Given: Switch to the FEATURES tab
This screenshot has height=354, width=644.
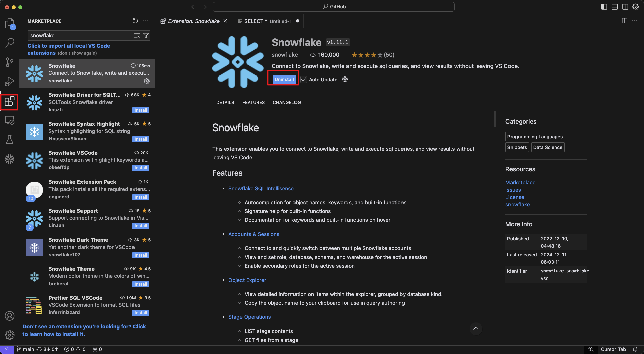Looking at the screenshot, I should (253, 102).
